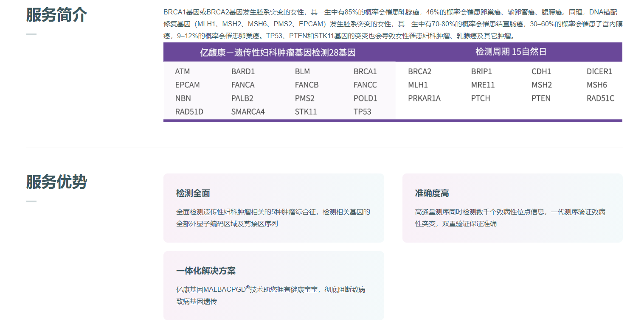The image size is (644, 327).
Task: Click the RAD51C gene name
Action: click(x=600, y=98)
